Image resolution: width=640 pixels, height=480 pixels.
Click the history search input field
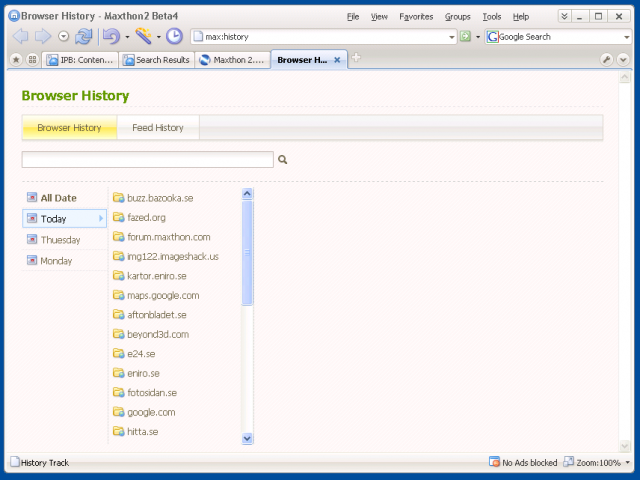click(147, 159)
